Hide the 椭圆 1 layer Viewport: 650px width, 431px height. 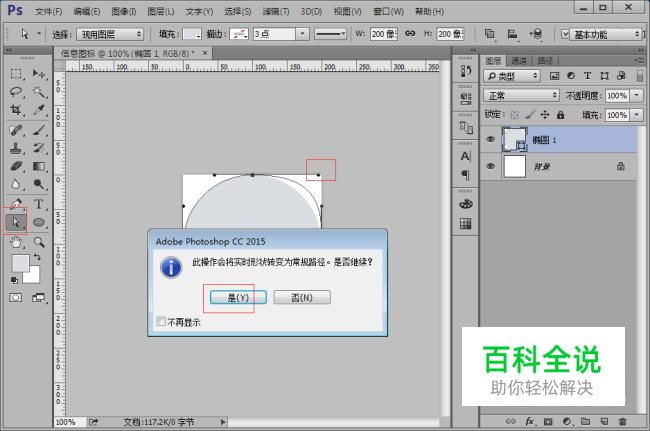click(x=490, y=139)
